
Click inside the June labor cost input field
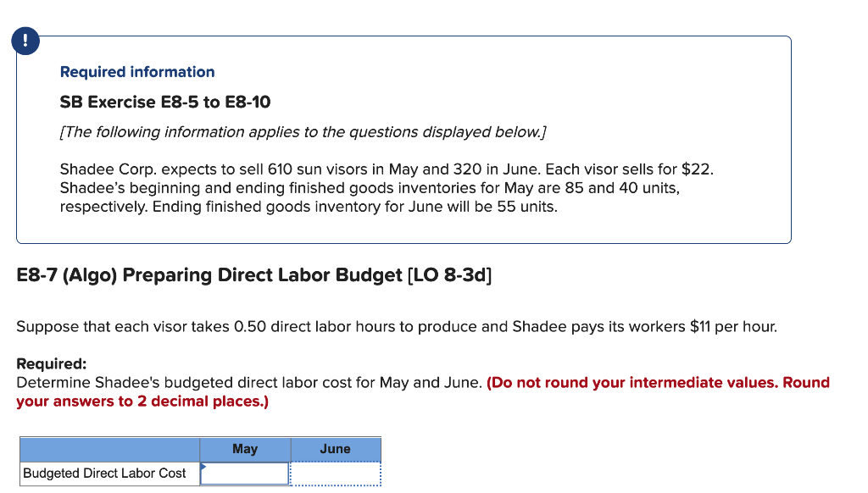(335, 473)
